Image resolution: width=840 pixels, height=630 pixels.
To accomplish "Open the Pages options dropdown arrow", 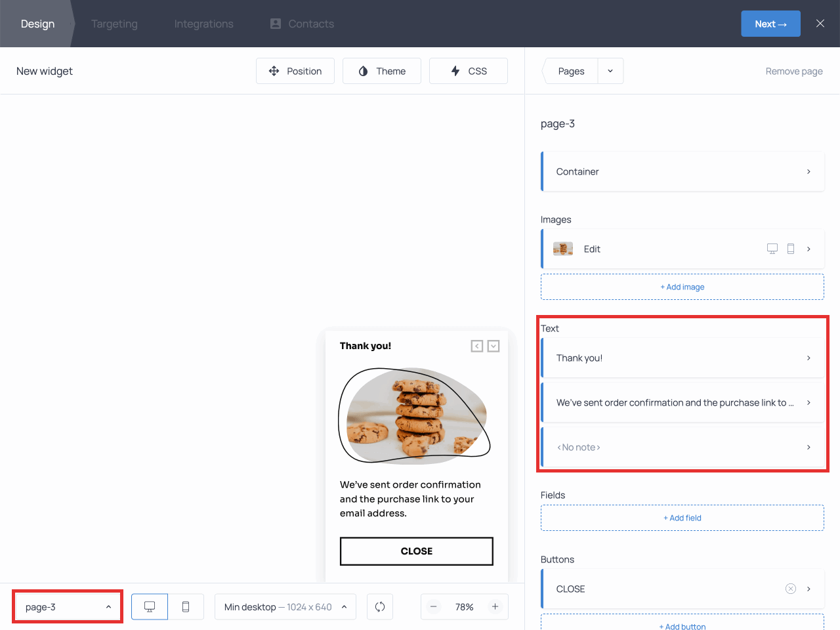I will click(610, 70).
